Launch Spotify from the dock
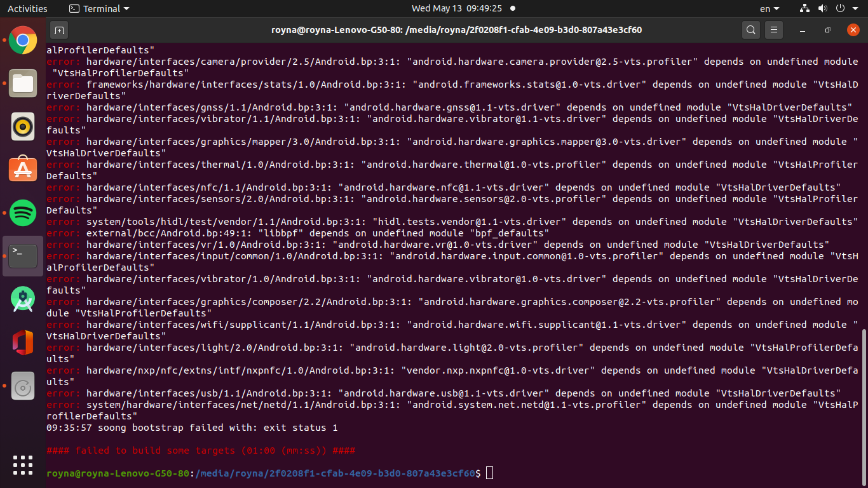The height and width of the screenshot is (488, 868). point(22,213)
